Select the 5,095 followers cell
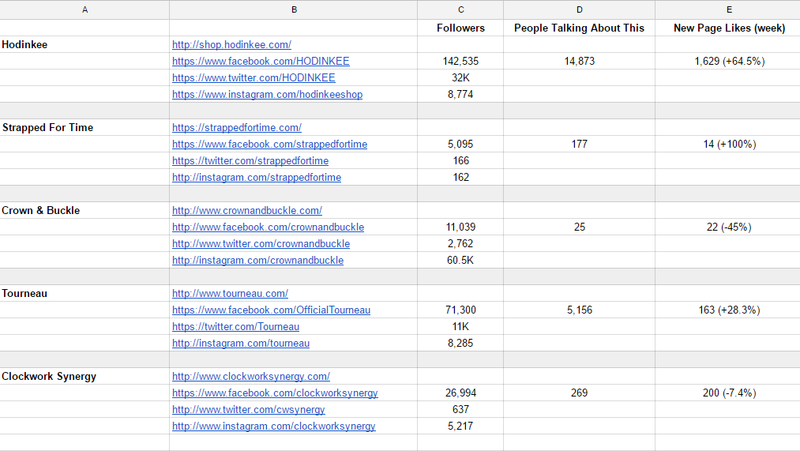 pos(461,144)
